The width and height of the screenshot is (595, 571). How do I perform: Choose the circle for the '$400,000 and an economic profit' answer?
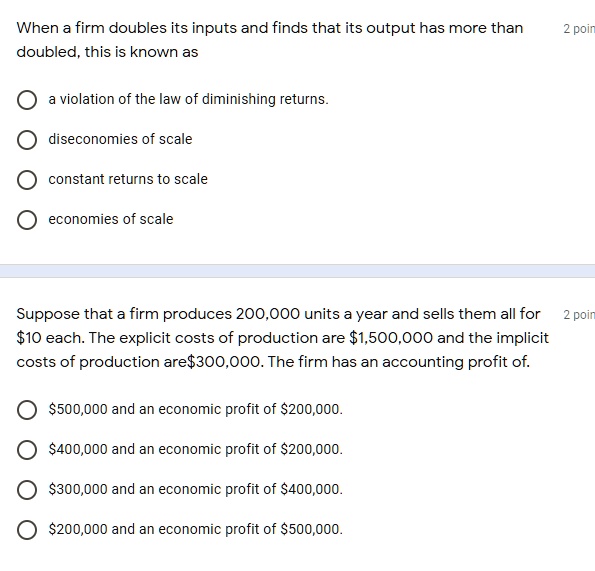[x=27, y=450]
